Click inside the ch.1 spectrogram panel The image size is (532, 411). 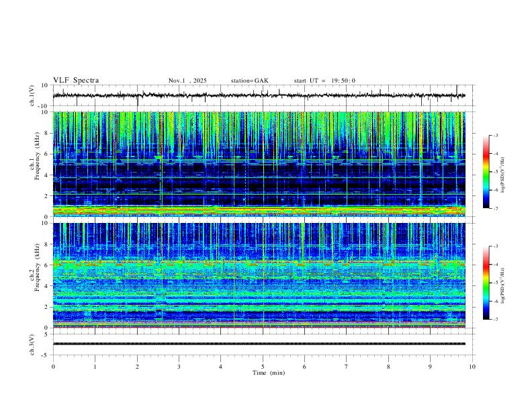click(x=259, y=164)
